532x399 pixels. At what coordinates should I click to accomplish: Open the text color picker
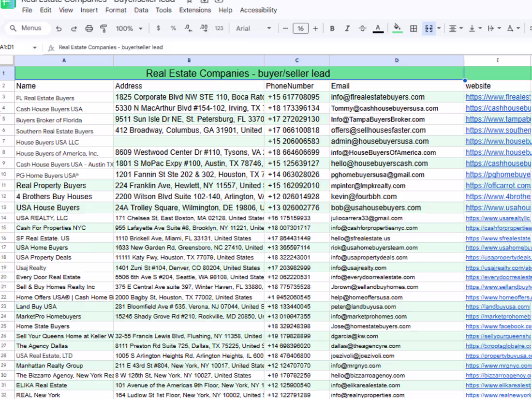point(378,29)
